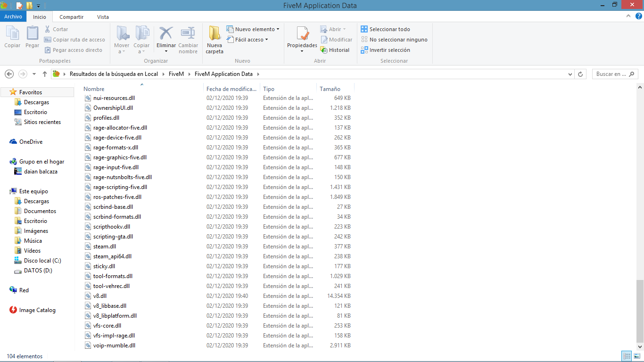Click Seleccionar todo
The width and height of the screenshot is (644, 362).
tap(386, 29)
